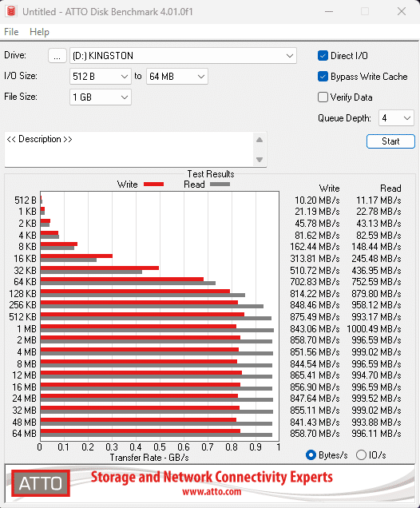Click the browse drive "..." button
The image size is (420, 508).
57,56
